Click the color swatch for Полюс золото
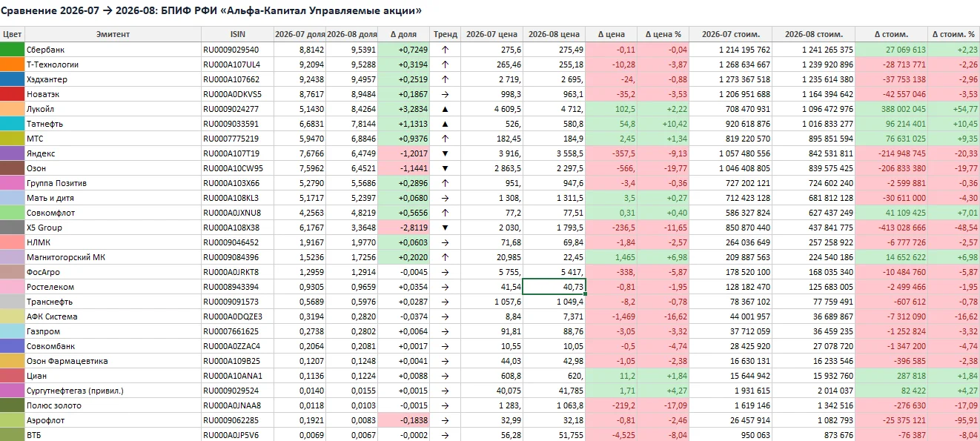 (x=12, y=405)
